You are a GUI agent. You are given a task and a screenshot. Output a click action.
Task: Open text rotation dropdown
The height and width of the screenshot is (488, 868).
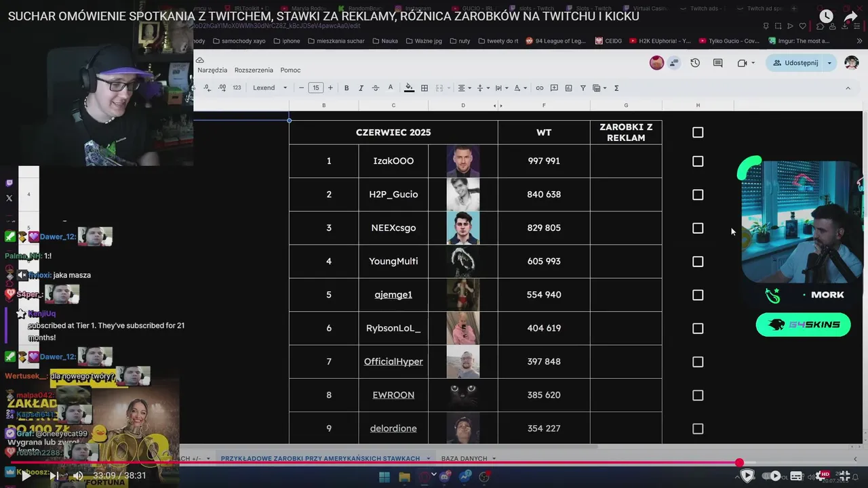[519, 88]
